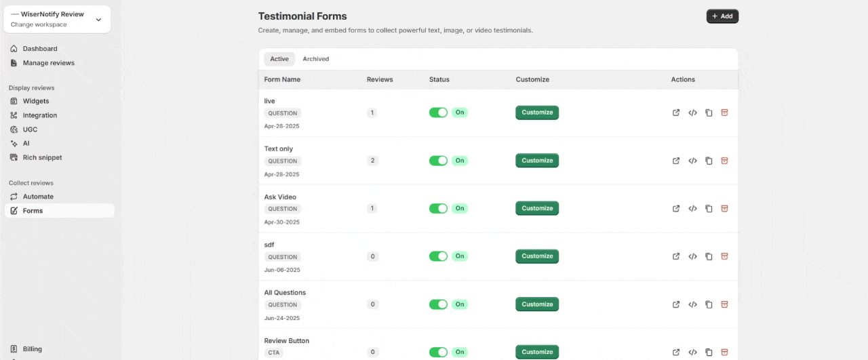The width and height of the screenshot is (868, 360).
Task: Archive the 'live' form using red icon
Action: (724, 113)
